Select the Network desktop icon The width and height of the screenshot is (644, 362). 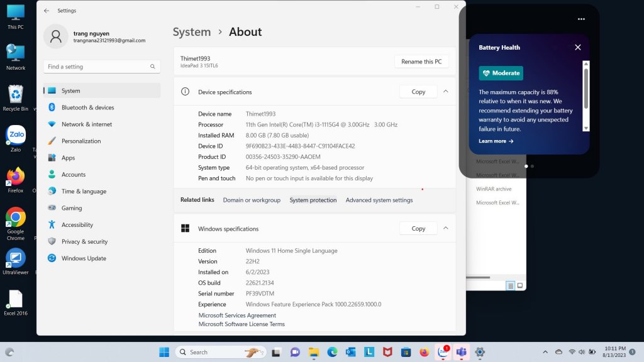tap(16, 57)
